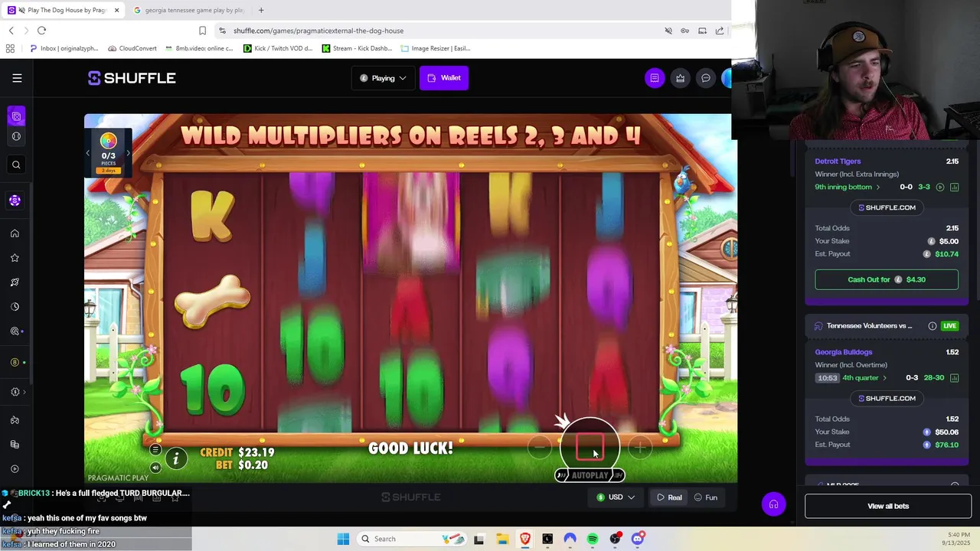The height and width of the screenshot is (551, 980).
Task: Click the Shuffle logo
Action: coord(132,78)
